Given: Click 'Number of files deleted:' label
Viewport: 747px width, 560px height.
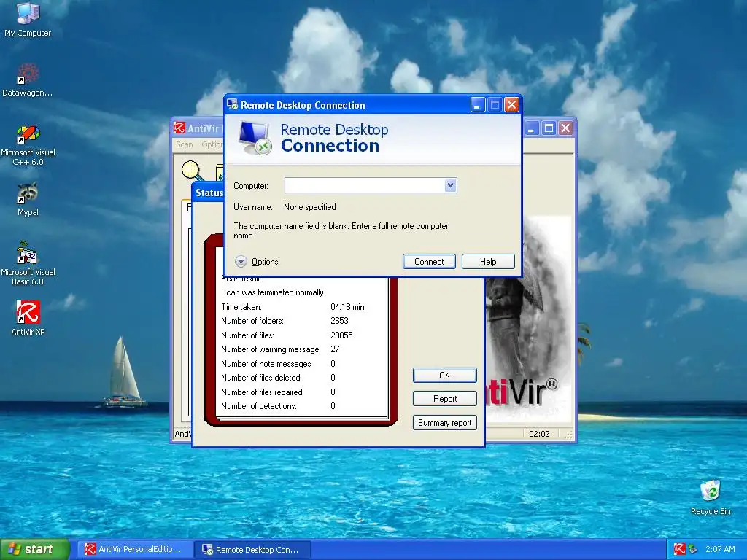Looking at the screenshot, I should [261, 378].
